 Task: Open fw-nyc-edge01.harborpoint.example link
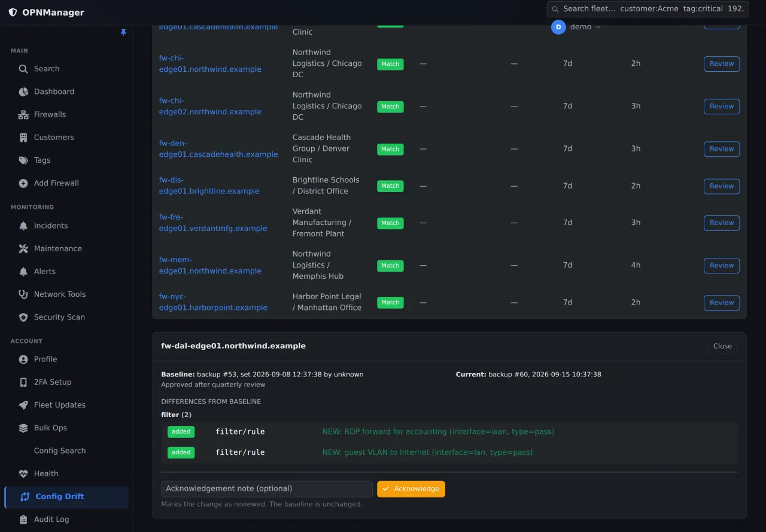coord(213,302)
